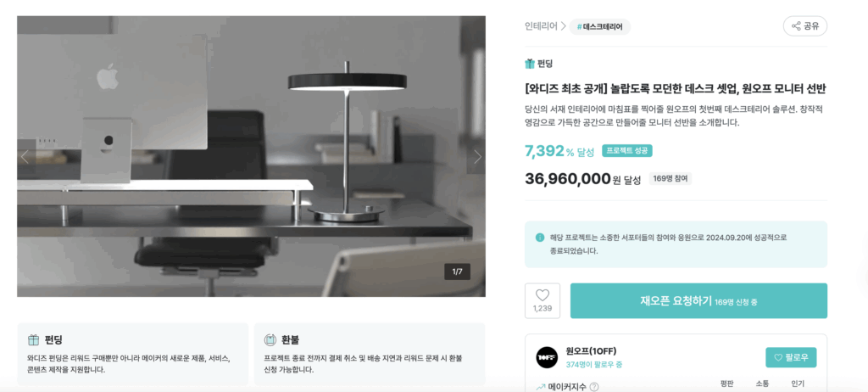Screen dimensions: 868x392
Task: Click the 메이커지수 help question icon
Action: click(594, 387)
